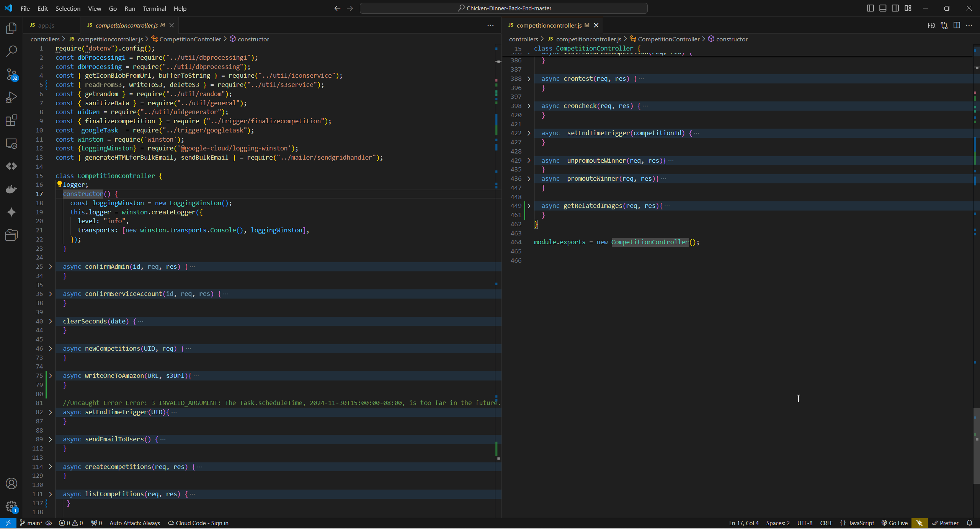
Task: Click Go Live in status bar
Action: [895, 523]
